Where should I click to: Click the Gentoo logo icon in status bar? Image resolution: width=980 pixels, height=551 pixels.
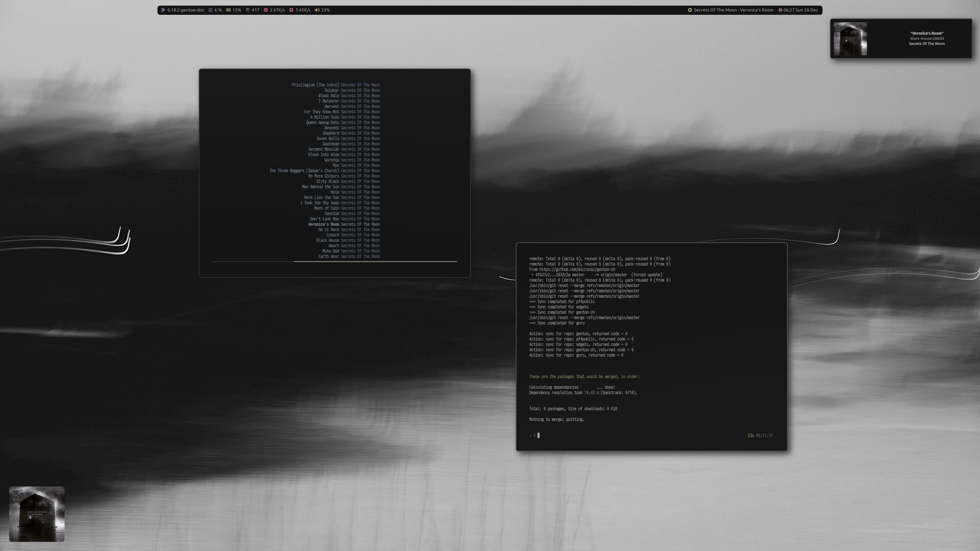tap(163, 10)
